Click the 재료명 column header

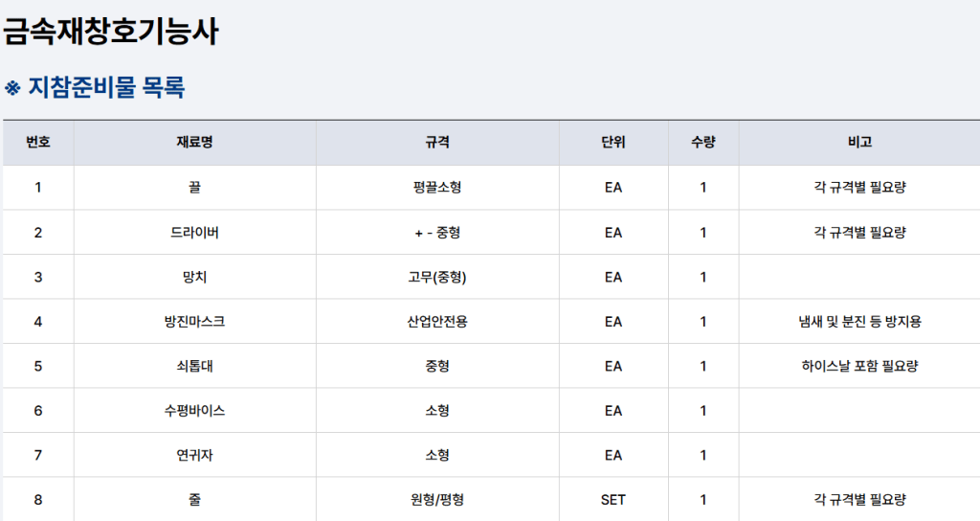[x=195, y=142]
